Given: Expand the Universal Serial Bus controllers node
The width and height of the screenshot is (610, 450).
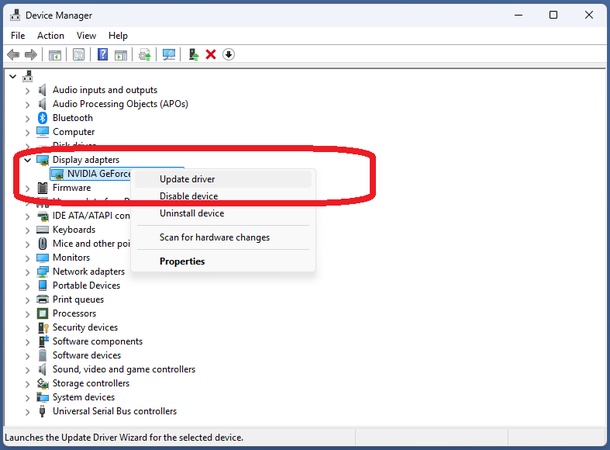Looking at the screenshot, I should (x=27, y=411).
